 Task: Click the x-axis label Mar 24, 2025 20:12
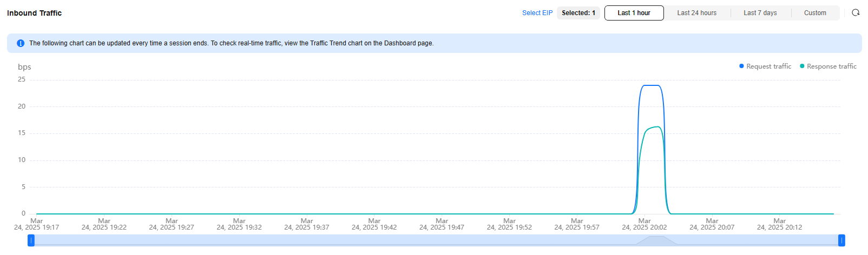click(779, 224)
